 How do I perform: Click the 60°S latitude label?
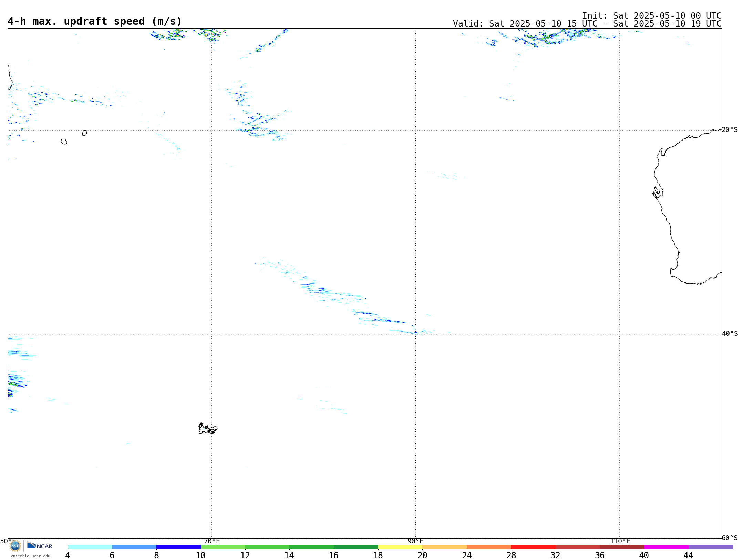tap(730, 538)
